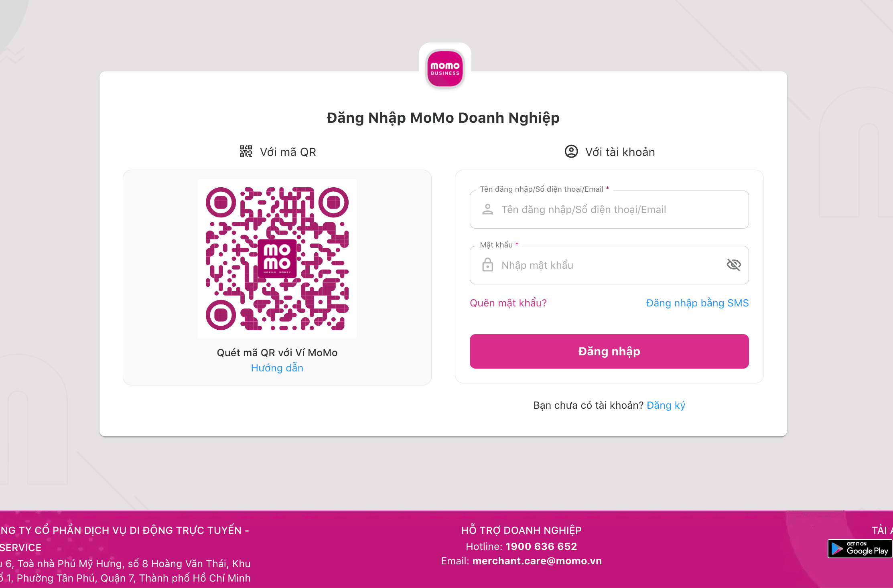Click the MoMo logo in QR code center
This screenshot has width=893, height=588.
[x=277, y=259]
